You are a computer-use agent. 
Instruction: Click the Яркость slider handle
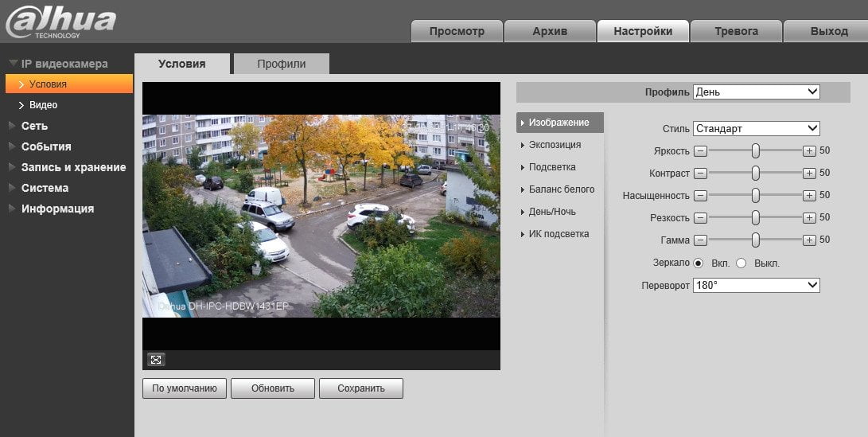[x=756, y=150]
